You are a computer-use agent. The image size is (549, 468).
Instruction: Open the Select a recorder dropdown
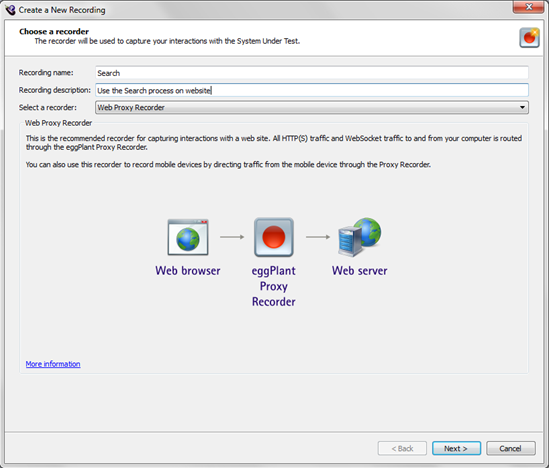tap(312, 107)
